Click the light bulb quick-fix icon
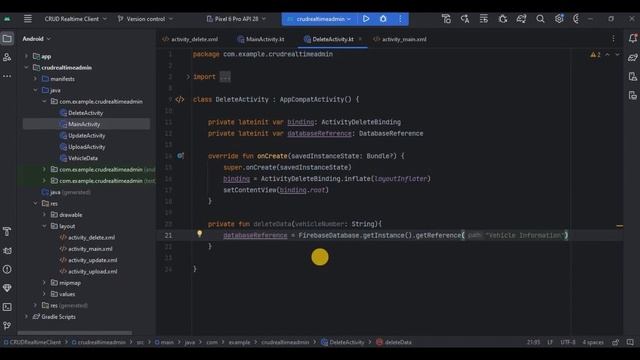The width and height of the screenshot is (640, 360). click(199, 233)
